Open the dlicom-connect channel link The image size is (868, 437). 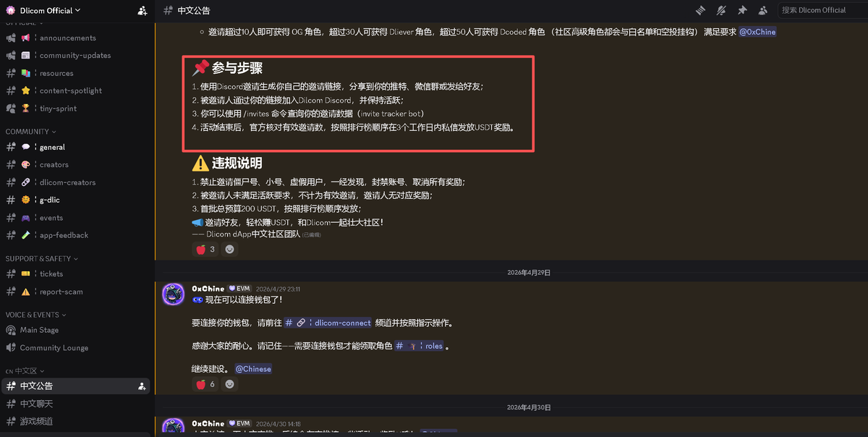(x=328, y=323)
